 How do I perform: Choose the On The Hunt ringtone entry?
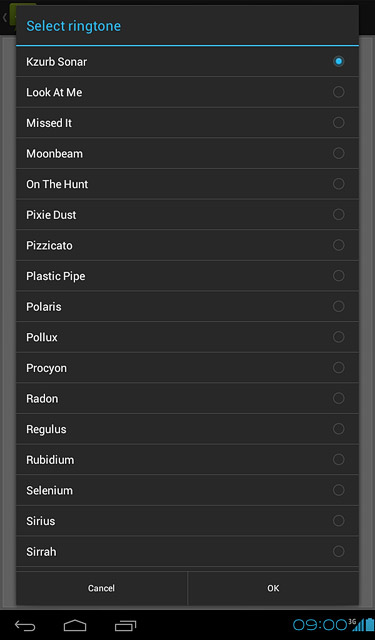[x=187, y=184]
